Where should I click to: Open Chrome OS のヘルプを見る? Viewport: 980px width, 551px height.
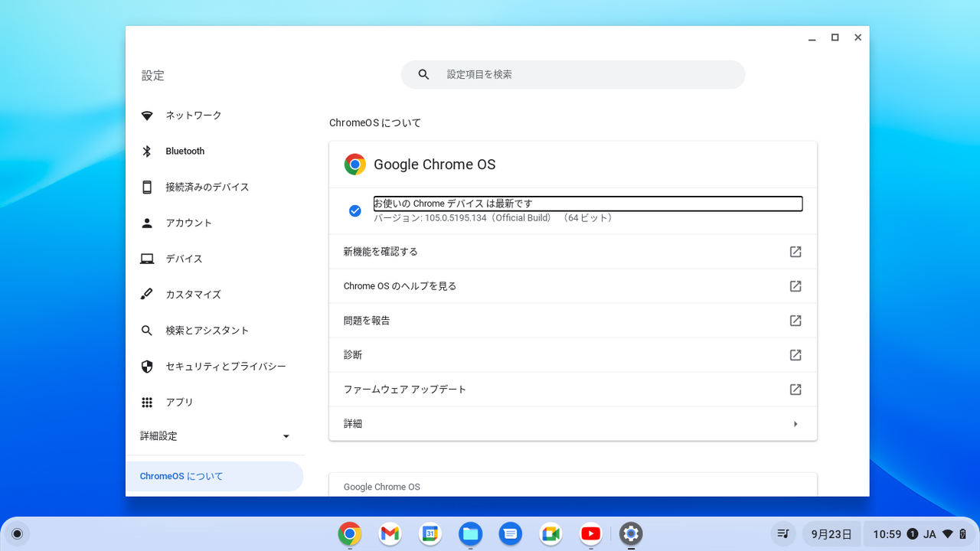pos(573,285)
